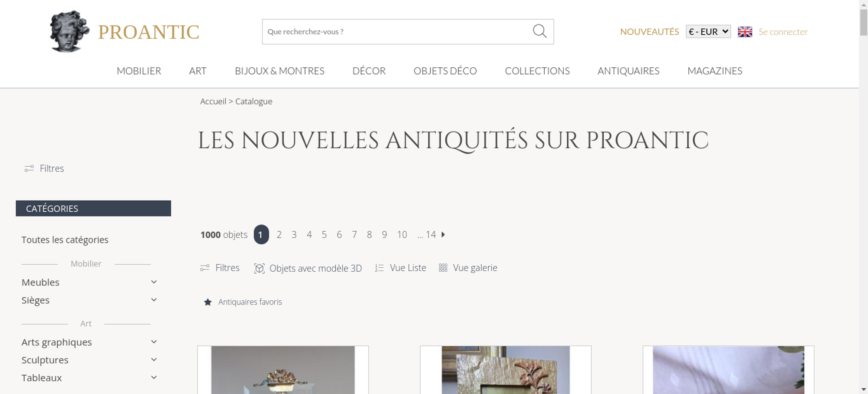
Task: Click the Proantic bust logo
Action: tap(69, 31)
